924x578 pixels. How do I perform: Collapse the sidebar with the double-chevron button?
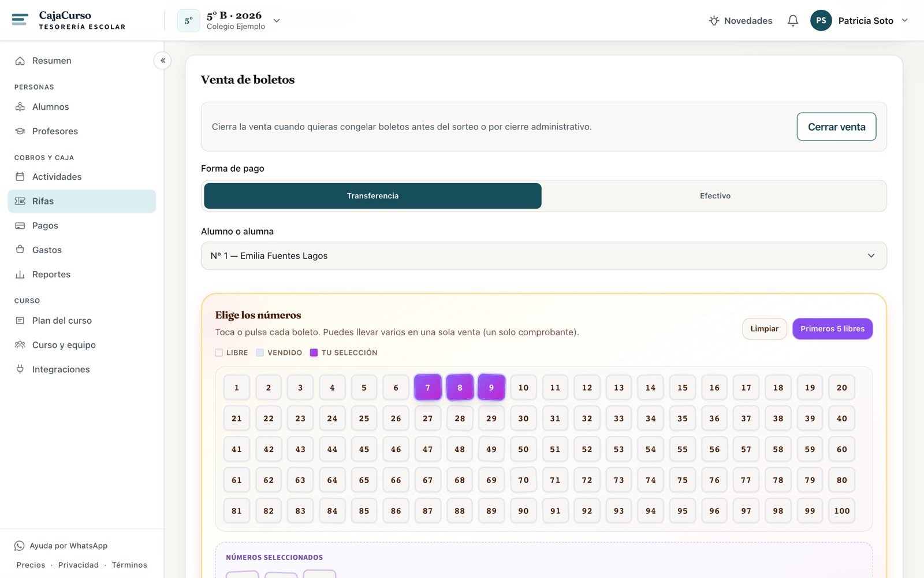163,60
